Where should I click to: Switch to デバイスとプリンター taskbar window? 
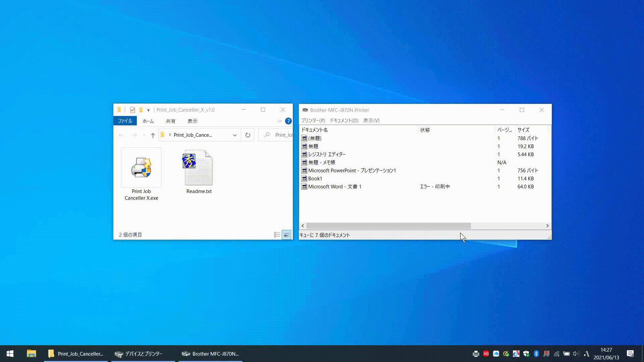point(143,354)
